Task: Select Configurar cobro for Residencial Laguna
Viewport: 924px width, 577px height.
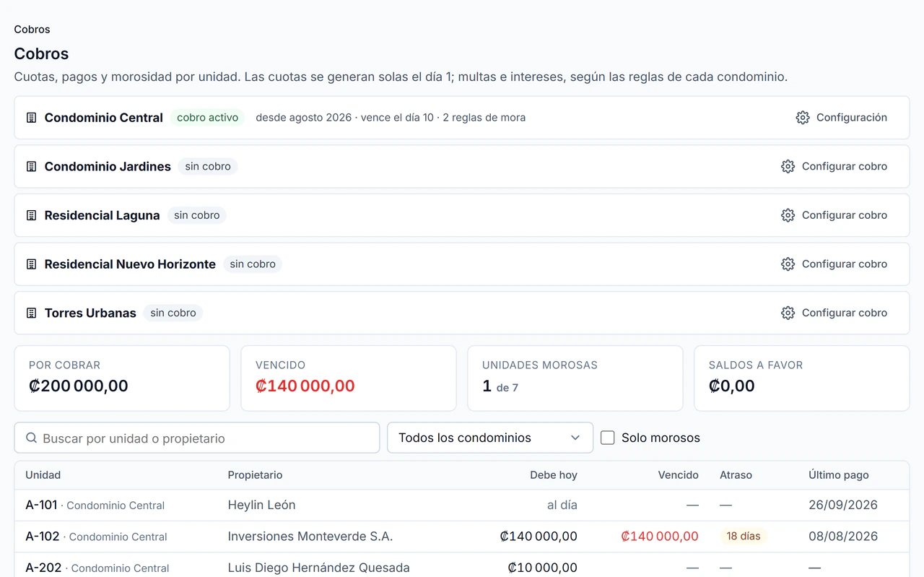Action: pyautogui.click(x=834, y=215)
